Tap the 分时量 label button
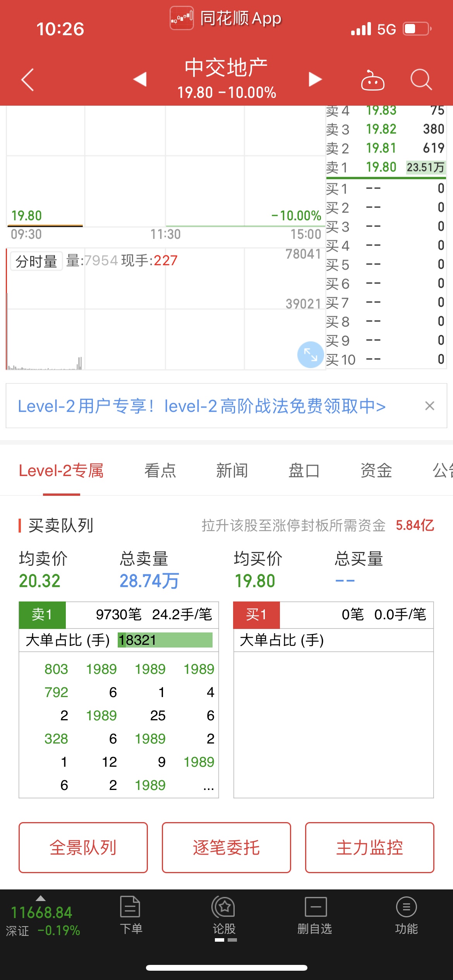This screenshot has height=980, width=453. tap(36, 262)
